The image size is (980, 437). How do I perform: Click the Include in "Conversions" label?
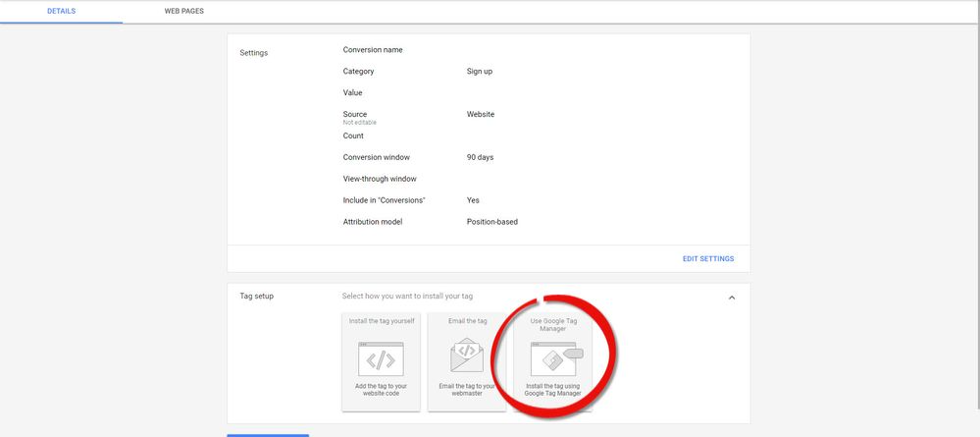384,200
